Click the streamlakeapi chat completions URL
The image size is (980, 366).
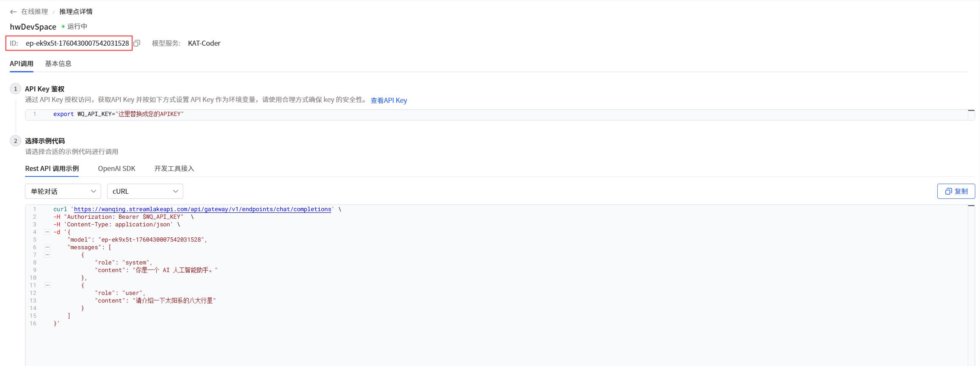tap(202, 209)
